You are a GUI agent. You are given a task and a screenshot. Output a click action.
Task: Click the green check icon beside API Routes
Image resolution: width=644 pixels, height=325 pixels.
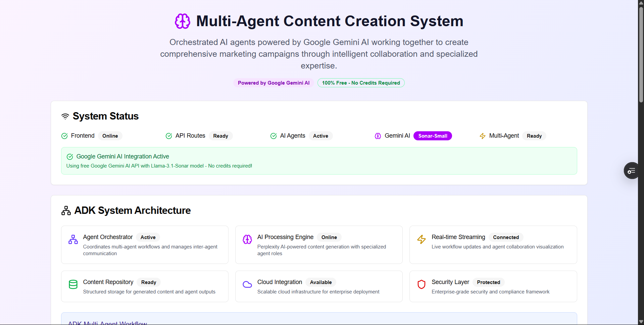pos(169,136)
